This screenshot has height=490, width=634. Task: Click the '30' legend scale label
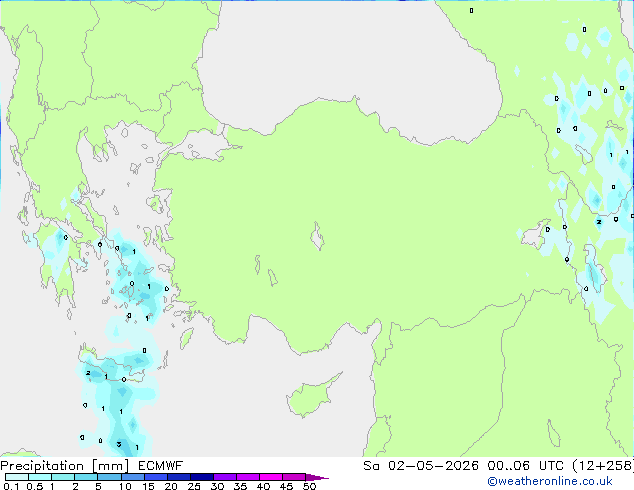coord(217,486)
